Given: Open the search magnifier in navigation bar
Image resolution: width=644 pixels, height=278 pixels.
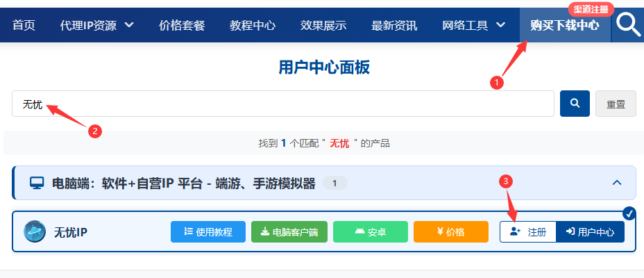Looking at the screenshot, I should click(628, 25).
